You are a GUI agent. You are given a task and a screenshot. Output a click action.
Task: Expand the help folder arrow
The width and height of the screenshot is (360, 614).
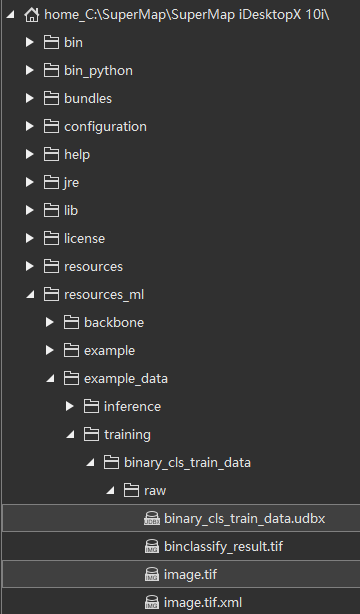[29, 154]
